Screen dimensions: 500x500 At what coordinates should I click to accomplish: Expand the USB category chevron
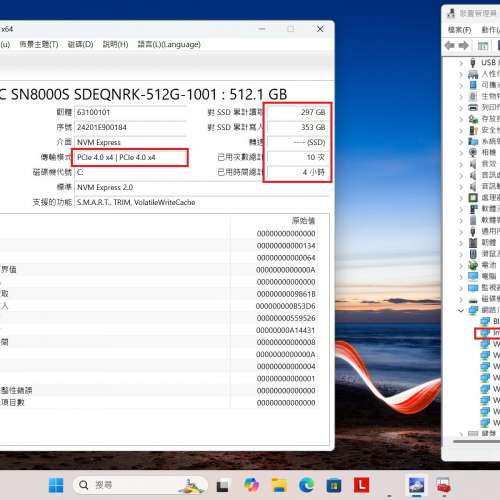coord(461,63)
